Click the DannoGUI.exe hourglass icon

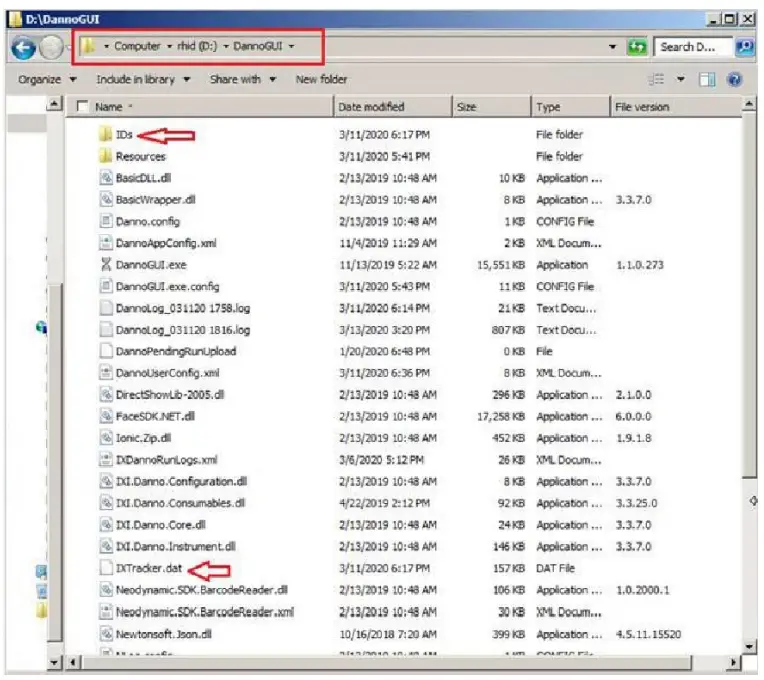click(105, 264)
